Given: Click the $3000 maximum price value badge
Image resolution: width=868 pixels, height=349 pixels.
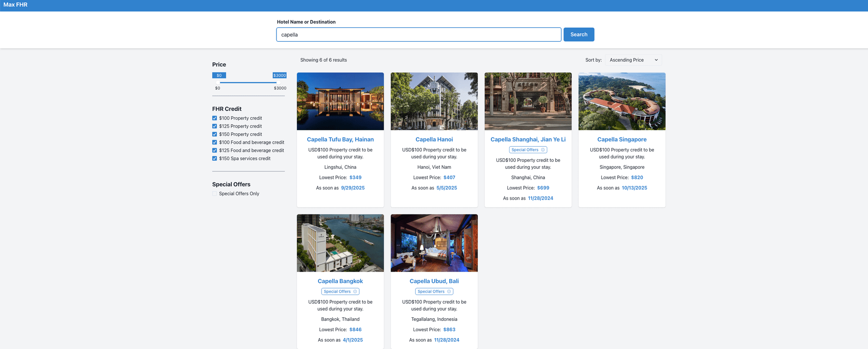Looking at the screenshot, I should (x=279, y=76).
